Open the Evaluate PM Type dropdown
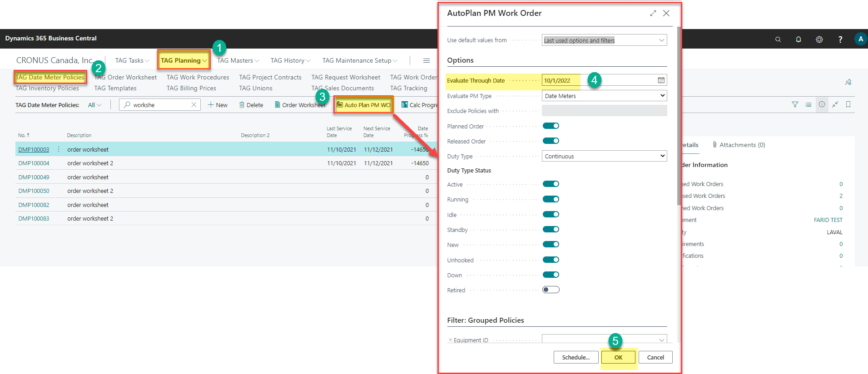Image resolution: width=868 pixels, height=374 pixels. (604, 96)
